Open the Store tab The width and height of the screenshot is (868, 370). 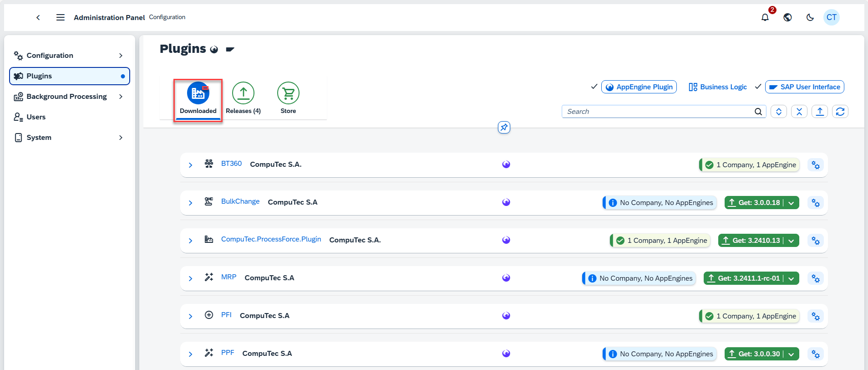288,98
